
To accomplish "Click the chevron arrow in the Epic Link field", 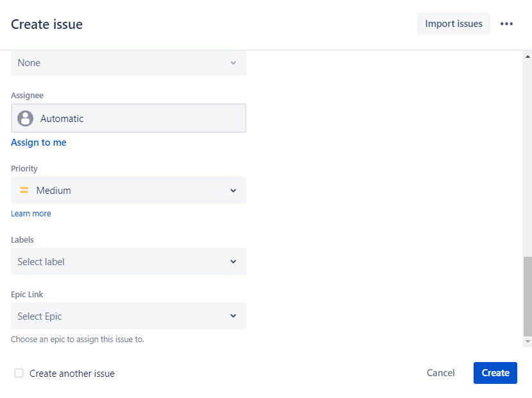I will (x=233, y=316).
